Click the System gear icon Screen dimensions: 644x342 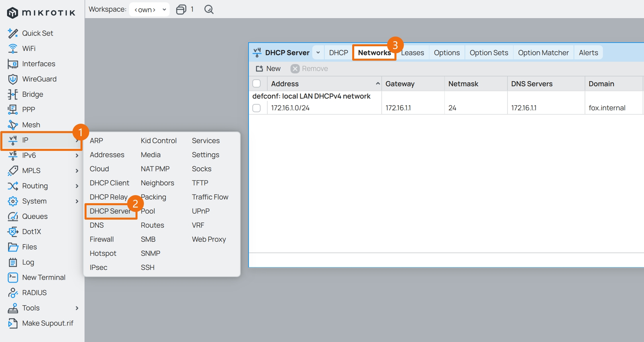pos(13,201)
